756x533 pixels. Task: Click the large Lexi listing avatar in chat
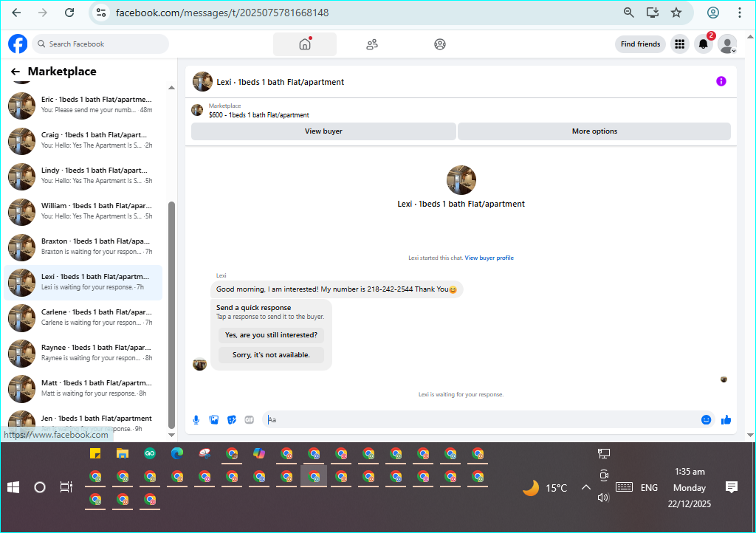(461, 180)
